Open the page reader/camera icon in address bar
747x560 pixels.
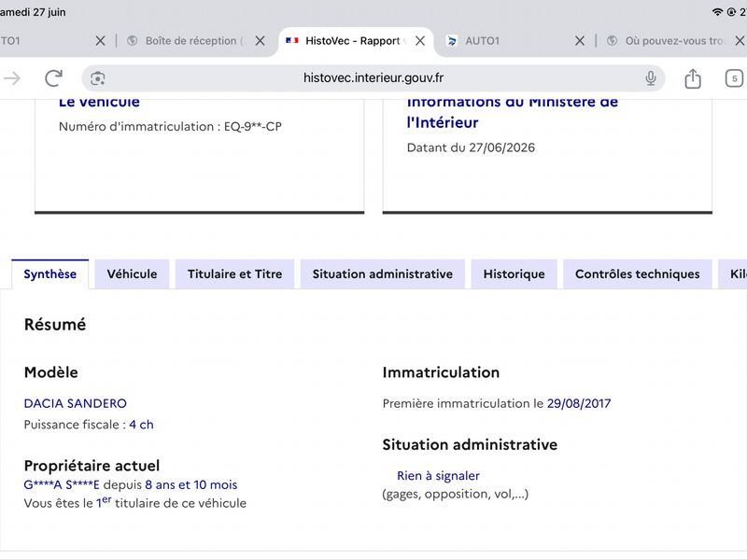[x=98, y=78]
